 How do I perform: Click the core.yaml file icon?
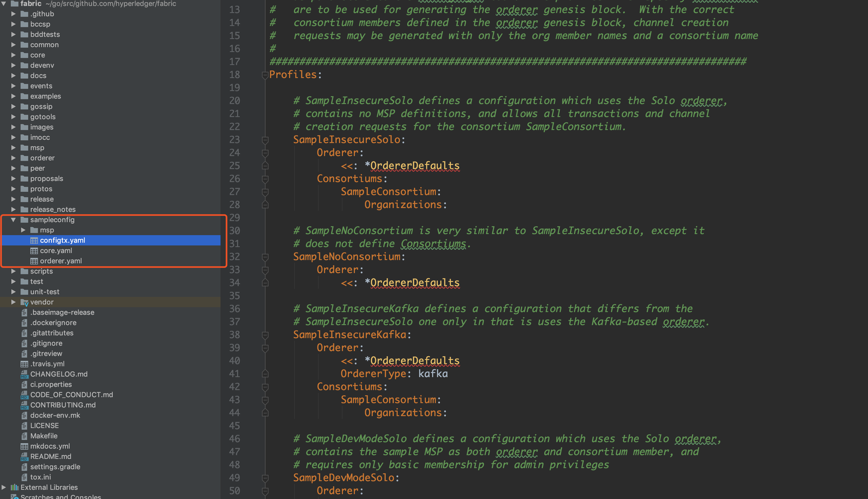coord(34,251)
